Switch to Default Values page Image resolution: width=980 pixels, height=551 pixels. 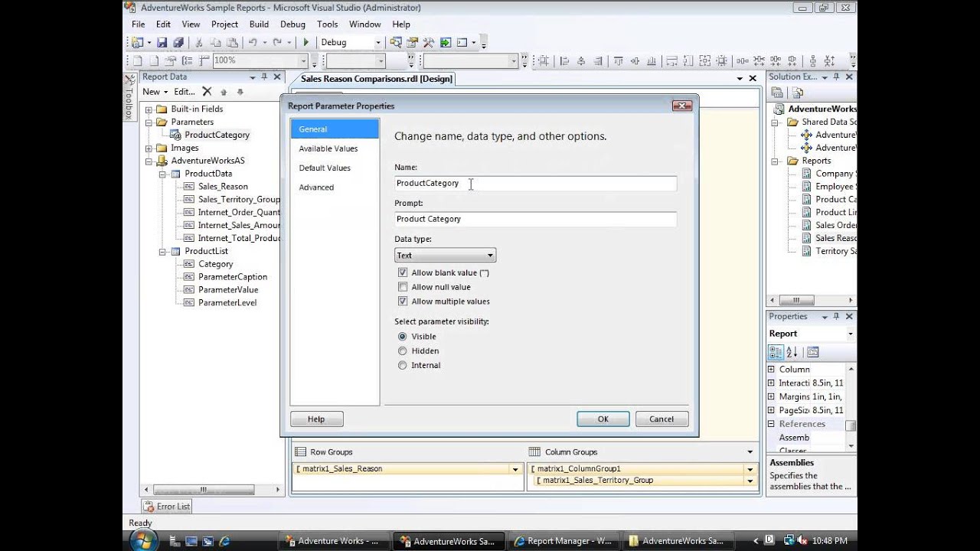[x=325, y=168]
